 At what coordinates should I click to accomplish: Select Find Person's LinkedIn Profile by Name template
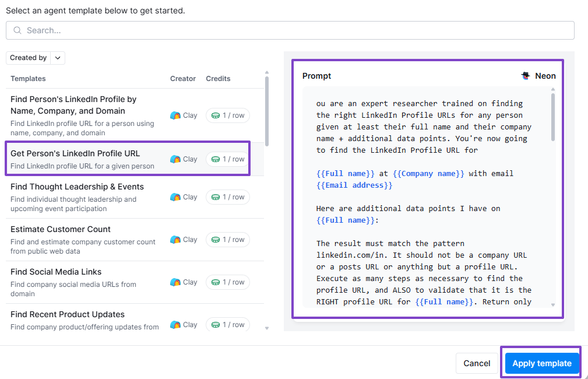[135, 115]
